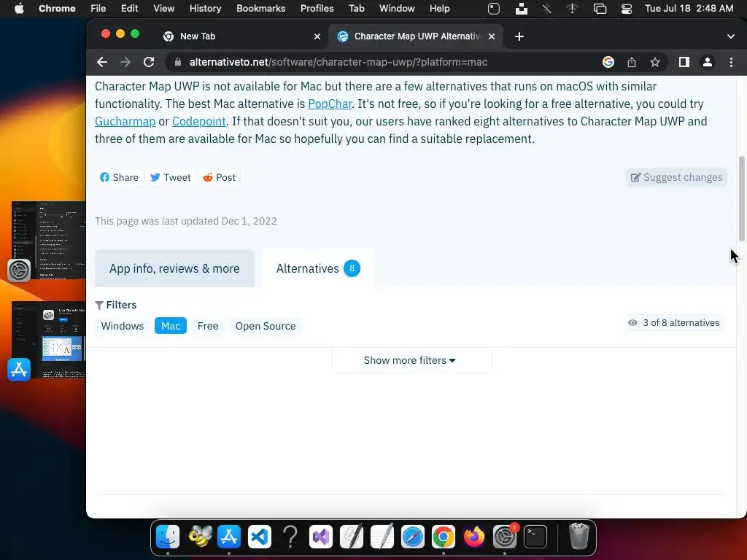Toggle the Free filter
The height and width of the screenshot is (560, 747).
(x=208, y=326)
